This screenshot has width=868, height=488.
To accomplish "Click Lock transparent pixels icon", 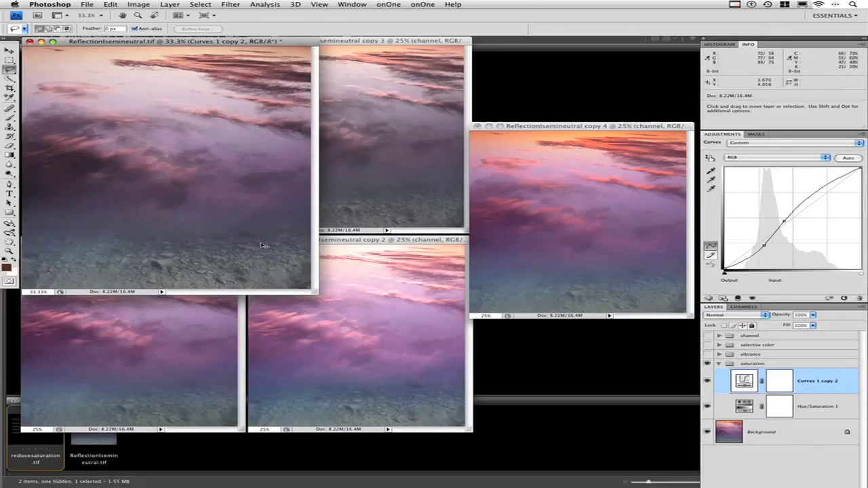I will tap(724, 325).
